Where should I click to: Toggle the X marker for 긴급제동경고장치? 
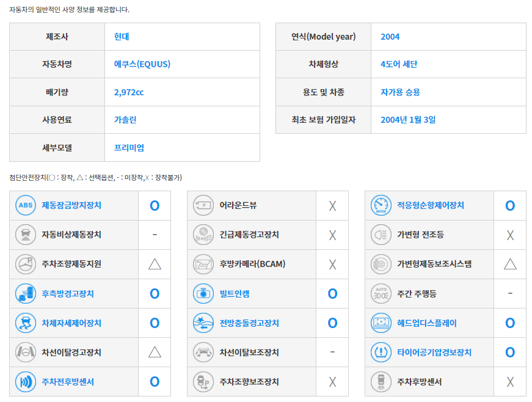tap(332, 235)
